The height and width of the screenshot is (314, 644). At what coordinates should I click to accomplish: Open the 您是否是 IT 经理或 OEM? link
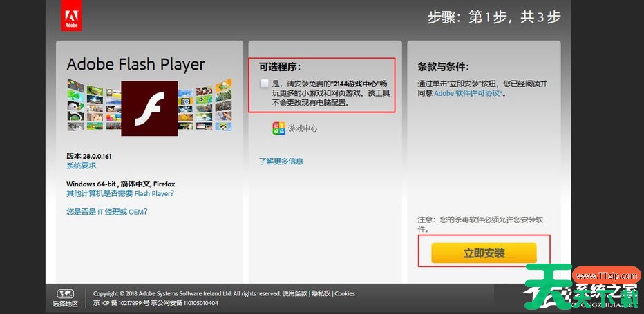(x=107, y=212)
